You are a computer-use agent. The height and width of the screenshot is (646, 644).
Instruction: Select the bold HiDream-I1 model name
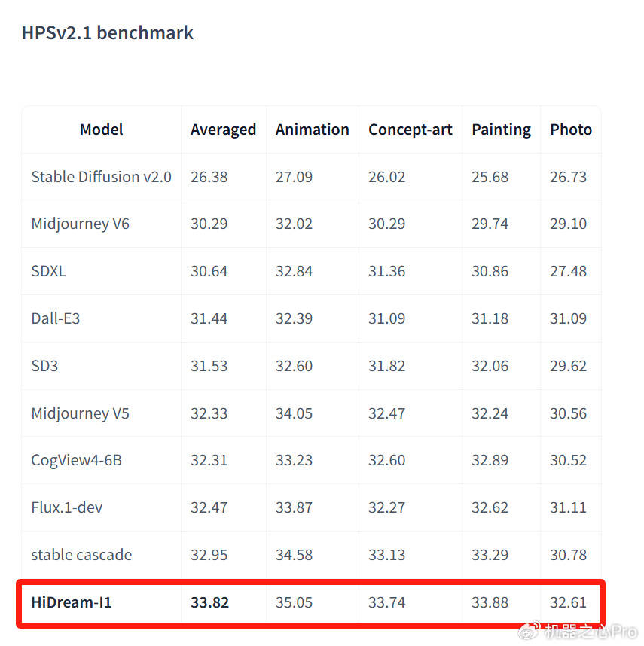(x=71, y=602)
